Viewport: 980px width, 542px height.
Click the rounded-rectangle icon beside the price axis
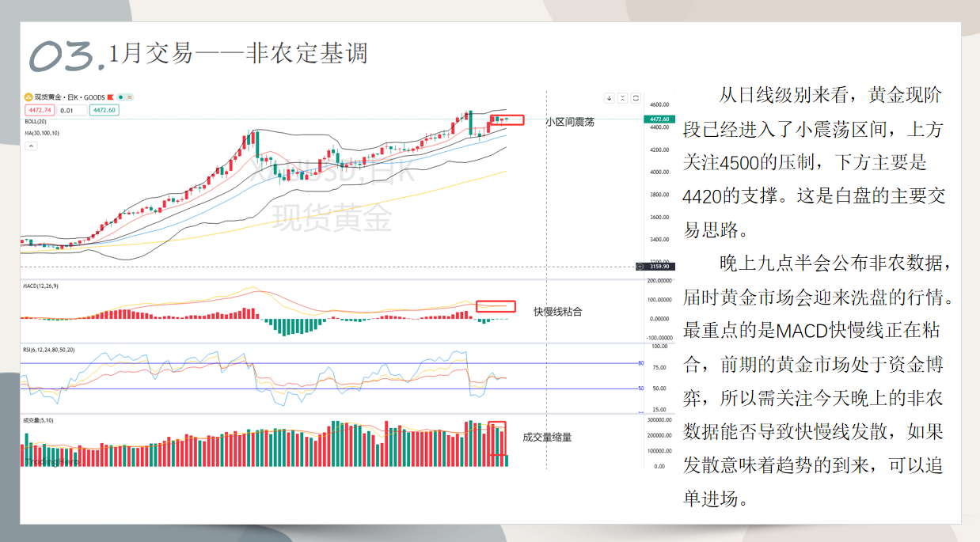point(636,98)
